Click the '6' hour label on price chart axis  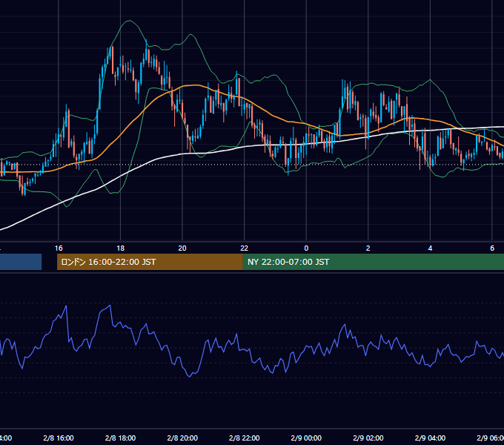coord(492,248)
